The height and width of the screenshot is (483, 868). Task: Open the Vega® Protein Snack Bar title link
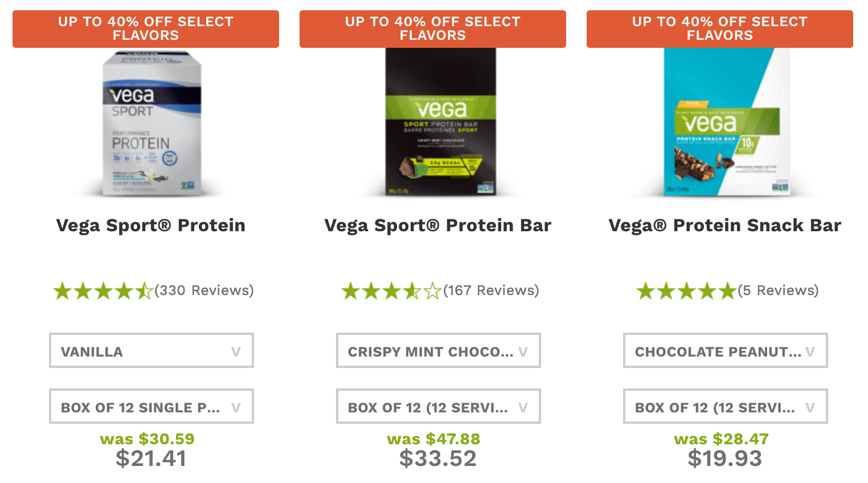point(725,226)
